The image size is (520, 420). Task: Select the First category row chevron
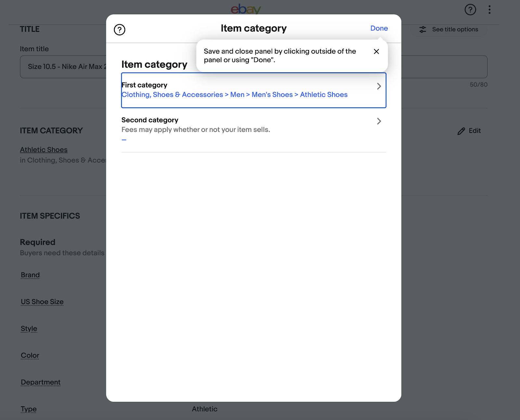pos(379,86)
